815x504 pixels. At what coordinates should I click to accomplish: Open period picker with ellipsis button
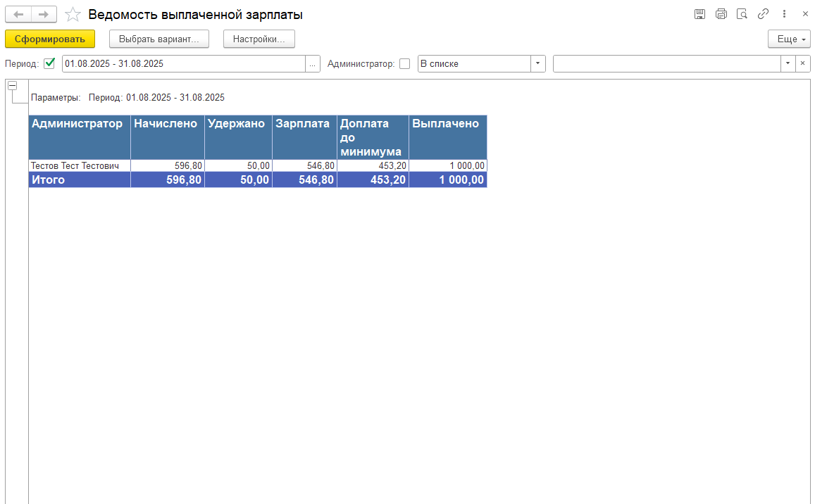point(313,63)
